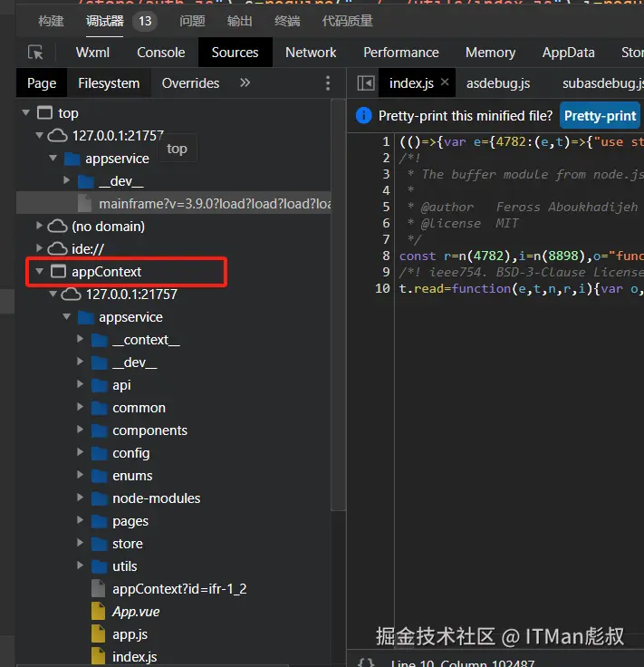Open index.js in the file tree
Image resolution: width=644 pixels, height=667 pixels.
[x=134, y=656]
